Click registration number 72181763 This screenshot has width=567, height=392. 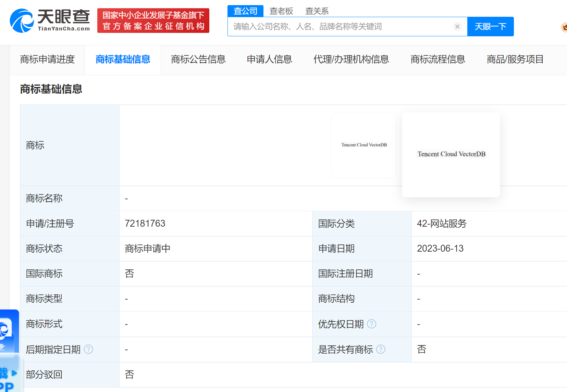tap(145, 224)
